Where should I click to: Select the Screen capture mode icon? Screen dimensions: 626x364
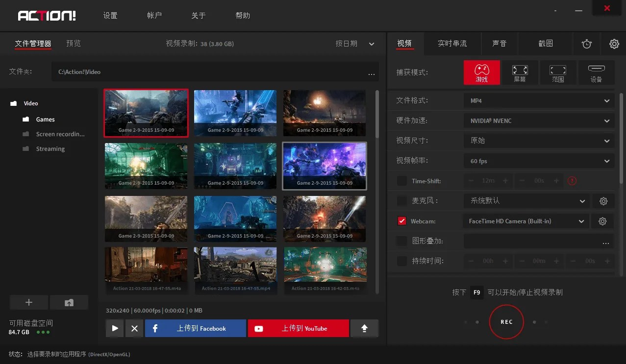pyautogui.click(x=520, y=73)
